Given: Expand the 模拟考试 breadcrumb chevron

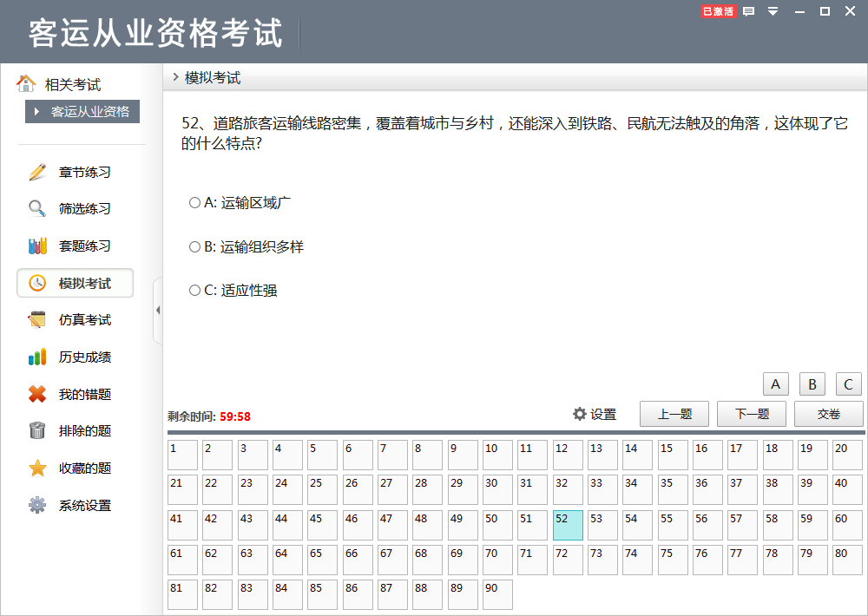Looking at the screenshot, I should [x=174, y=76].
